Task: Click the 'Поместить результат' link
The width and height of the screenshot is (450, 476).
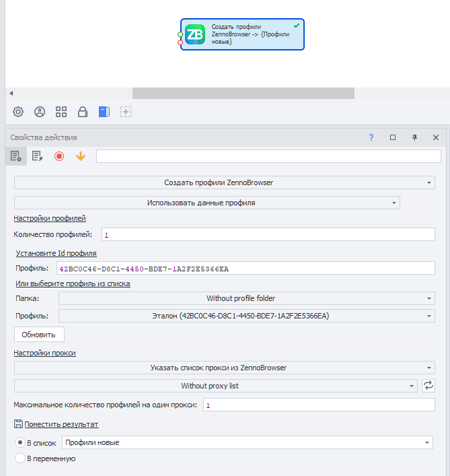Action: click(x=61, y=424)
